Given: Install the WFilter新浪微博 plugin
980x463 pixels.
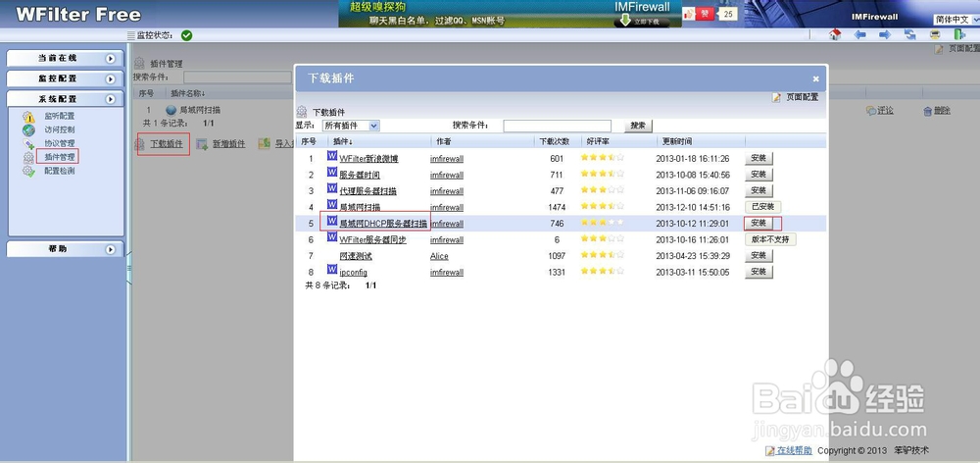Looking at the screenshot, I should point(759,158).
